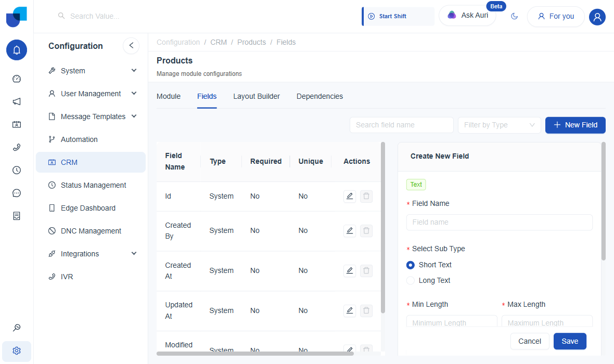Click the New Field button
Screen dimensions: 614x364
coord(575,125)
